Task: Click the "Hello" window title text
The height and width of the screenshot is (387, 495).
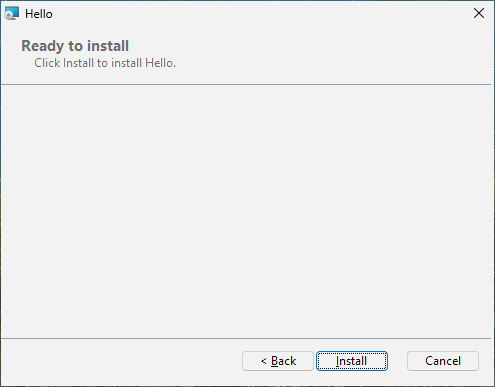Action: tap(39, 14)
